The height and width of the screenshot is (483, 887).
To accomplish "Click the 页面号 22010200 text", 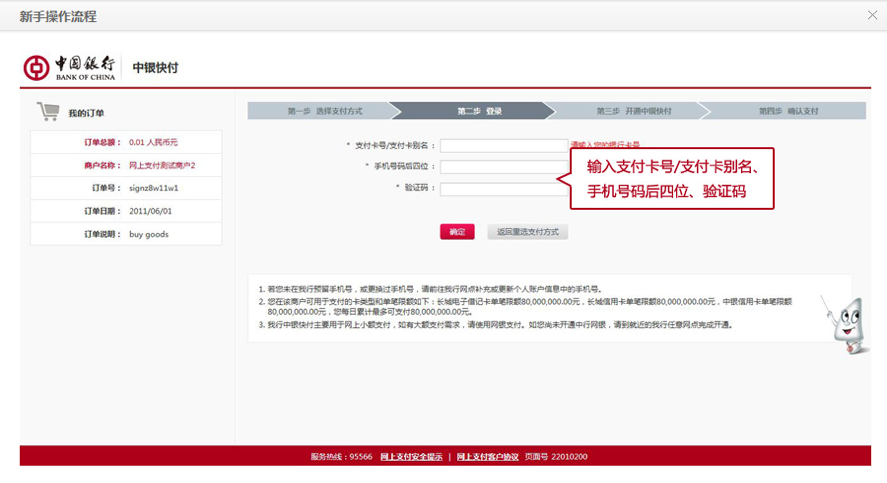I will [556, 456].
